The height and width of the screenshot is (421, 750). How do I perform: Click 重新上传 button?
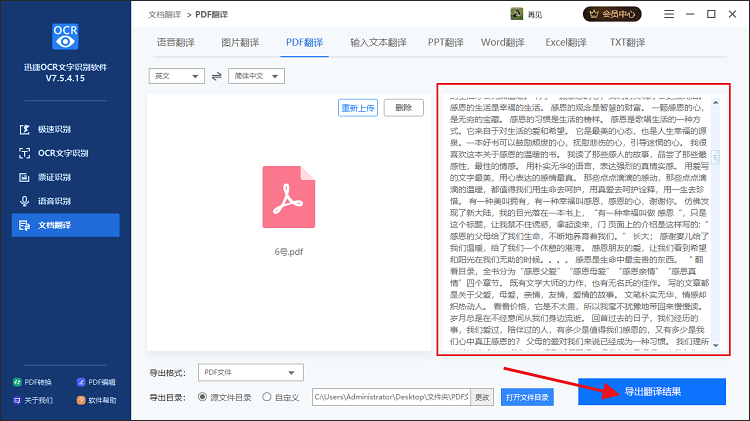pyautogui.click(x=358, y=108)
